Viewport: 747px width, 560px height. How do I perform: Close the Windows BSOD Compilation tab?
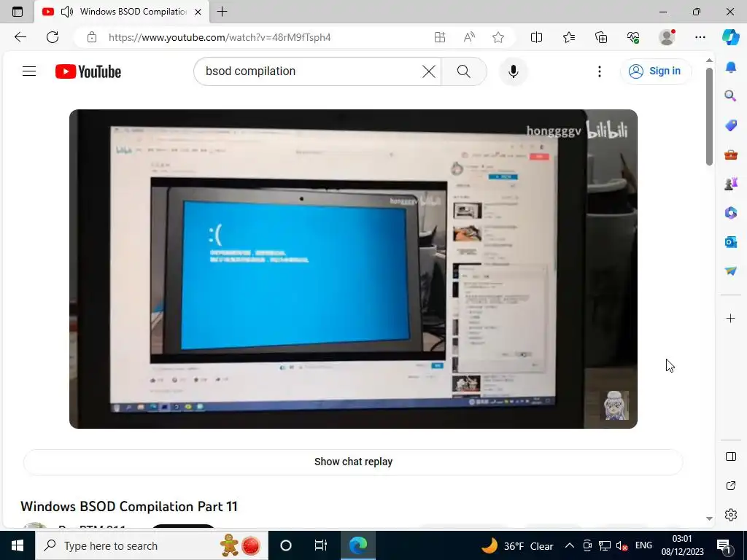(x=198, y=12)
